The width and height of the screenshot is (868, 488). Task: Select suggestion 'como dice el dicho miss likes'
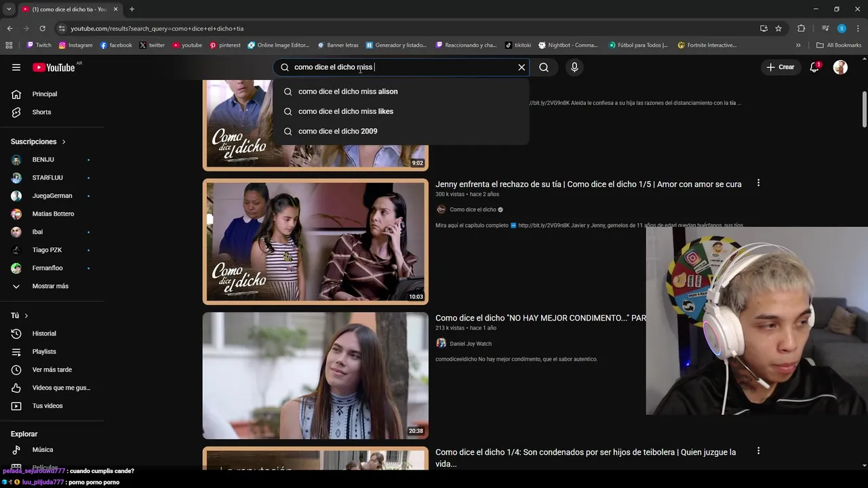[x=401, y=111]
